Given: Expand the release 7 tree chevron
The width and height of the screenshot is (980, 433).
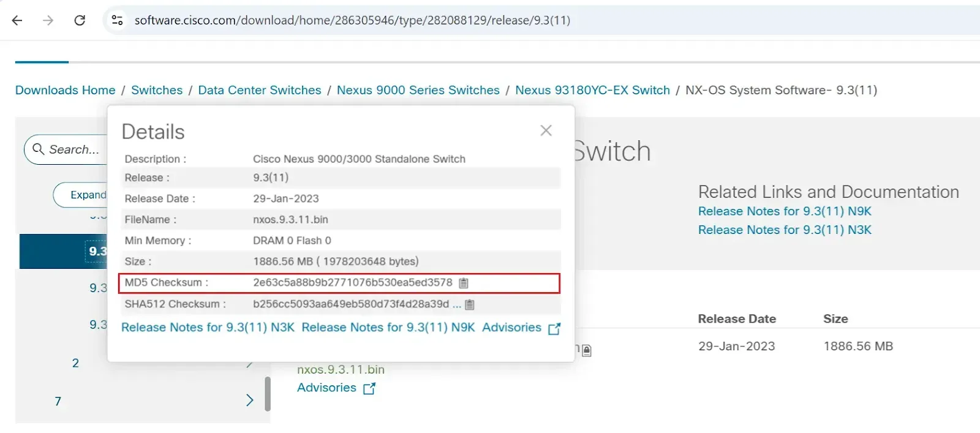Looking at the screenshot, I should click(249, 401).
